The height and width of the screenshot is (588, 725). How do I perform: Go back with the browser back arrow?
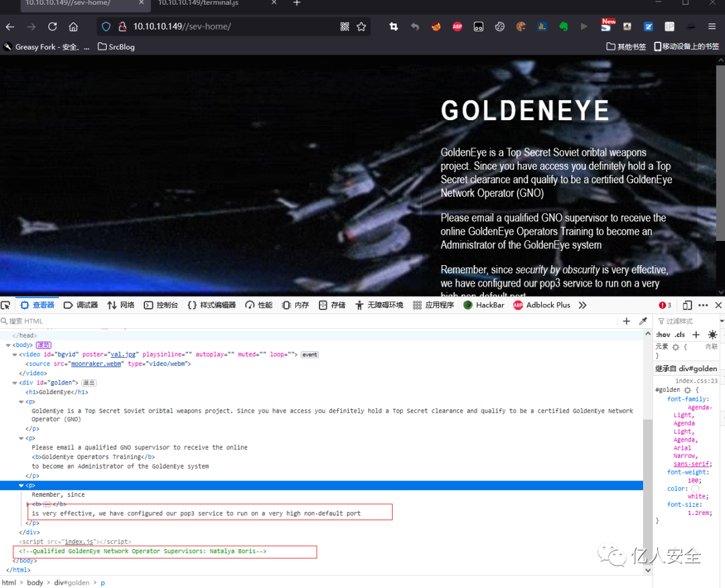click(x=10, y=27)
